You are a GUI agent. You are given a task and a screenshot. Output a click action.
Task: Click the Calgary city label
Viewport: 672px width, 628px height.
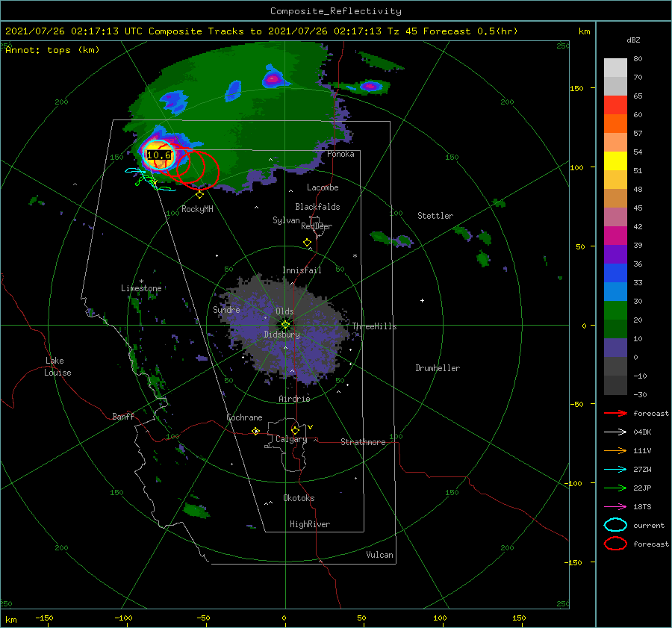[x=291, y=439]
